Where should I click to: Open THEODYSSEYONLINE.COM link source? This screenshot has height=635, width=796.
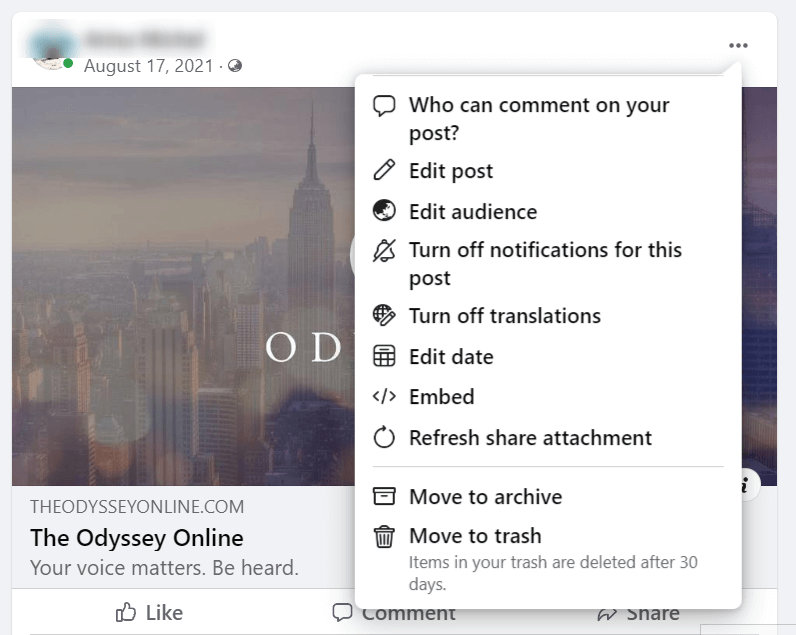[x=137, y=507]
